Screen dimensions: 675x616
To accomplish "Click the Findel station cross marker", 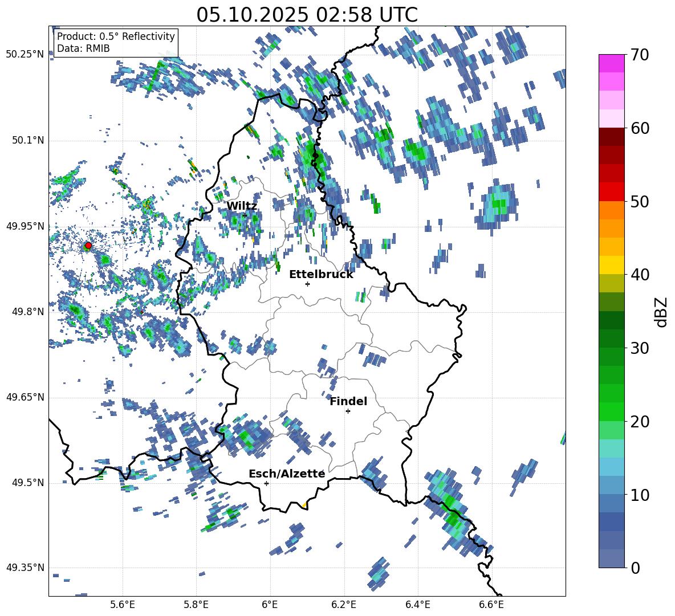I will point(348,411).
